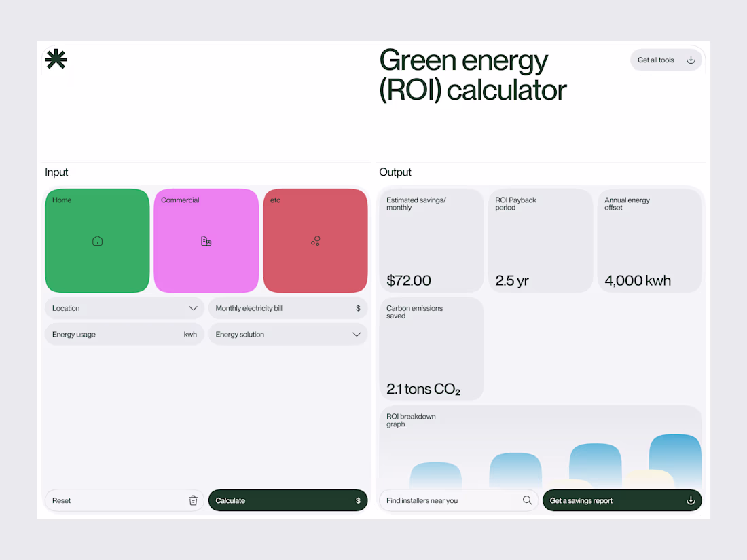Focus the Monthly electricity bill field
The width and height of the screenshot is (747, 560).
(x=288, y=308)
